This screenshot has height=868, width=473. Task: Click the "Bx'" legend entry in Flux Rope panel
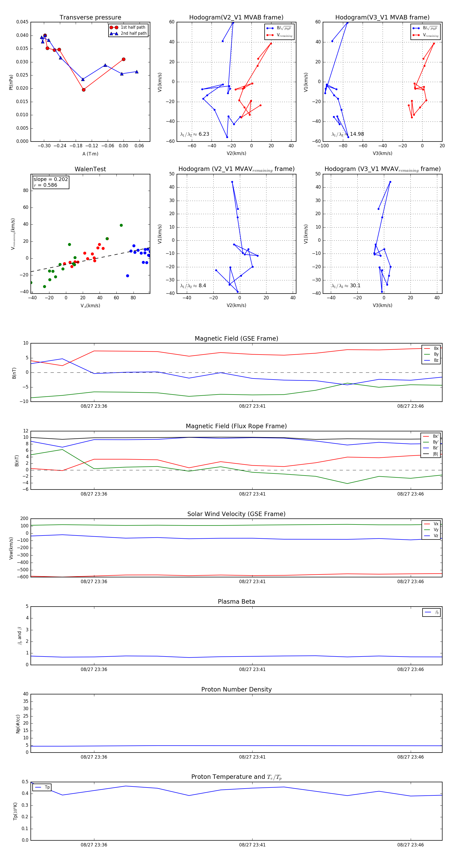pyautogui.click(x=431, y=436)
